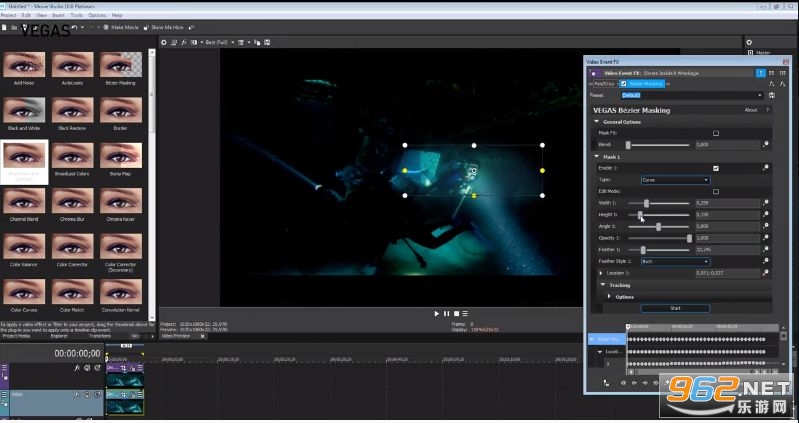
Task: Switch to the Project Media tab
Action: (x=16, y=336)
